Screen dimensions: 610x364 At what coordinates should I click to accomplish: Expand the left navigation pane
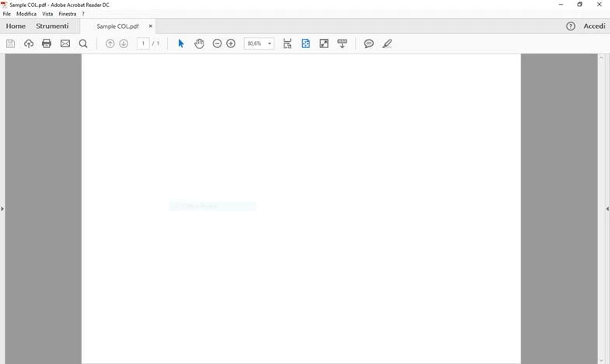[2, 209]
